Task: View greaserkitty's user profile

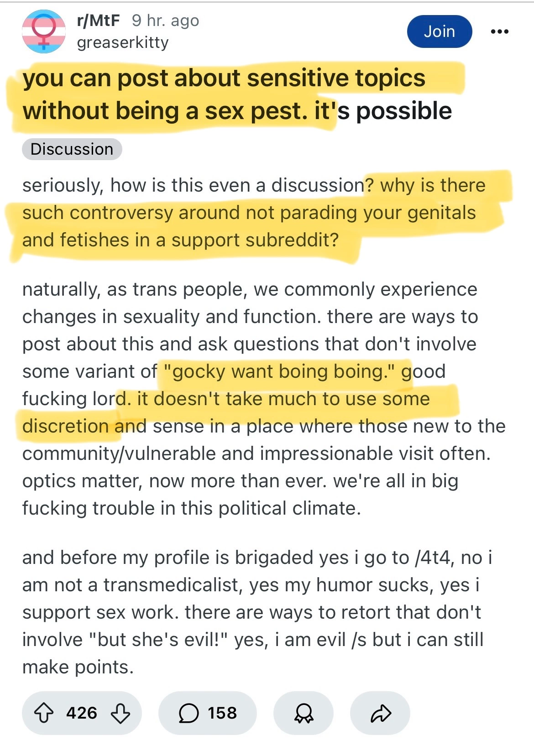Action: tap(123, 42)
